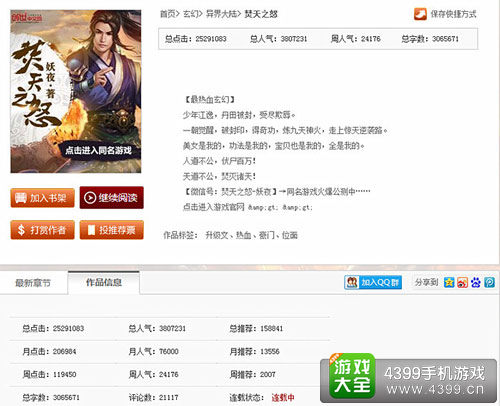Click the Tencent Weibo share icon
Viewport: 500px width, 406px height.
[489, 283]
